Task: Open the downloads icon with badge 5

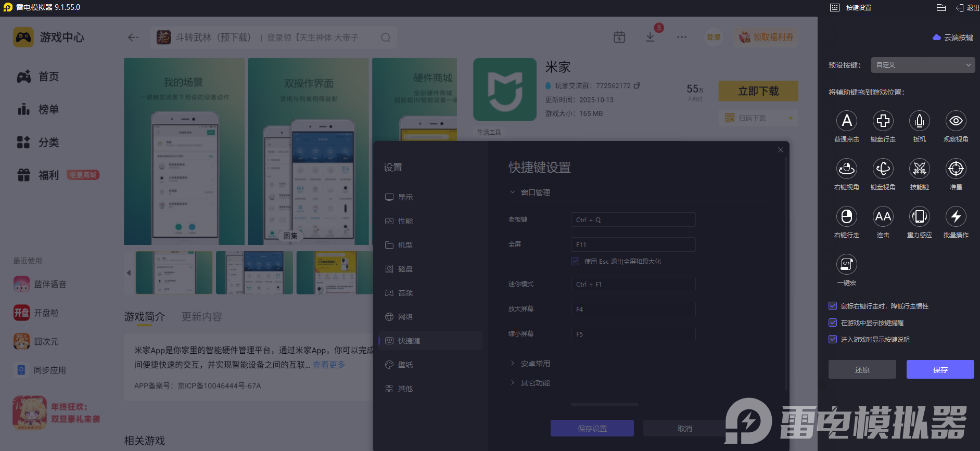Action: 650,37
